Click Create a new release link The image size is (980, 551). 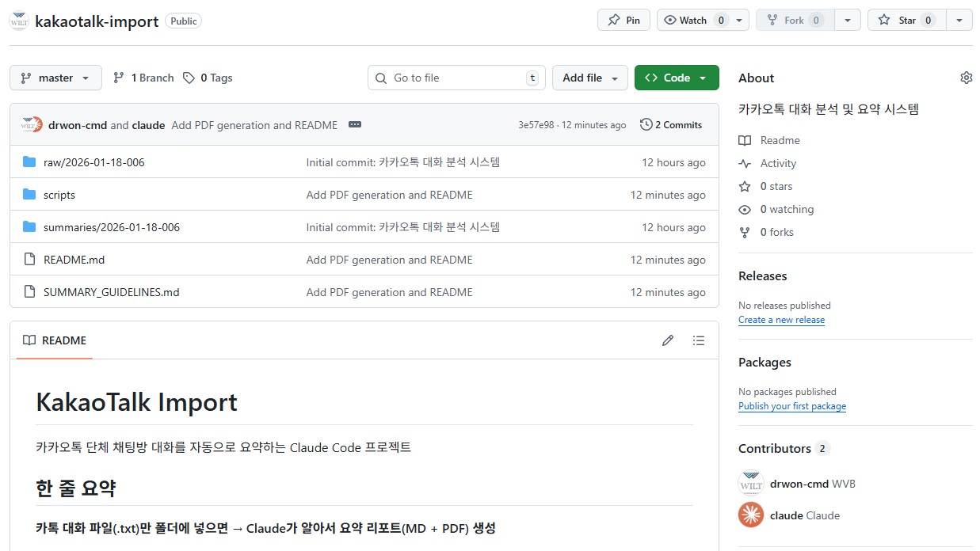[781, 320]
